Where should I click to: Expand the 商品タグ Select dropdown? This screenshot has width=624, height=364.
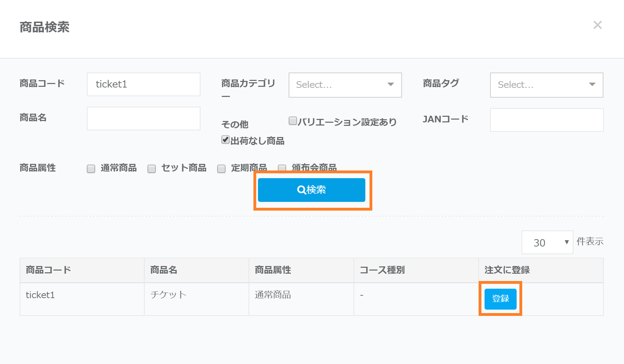coord(546,85)
